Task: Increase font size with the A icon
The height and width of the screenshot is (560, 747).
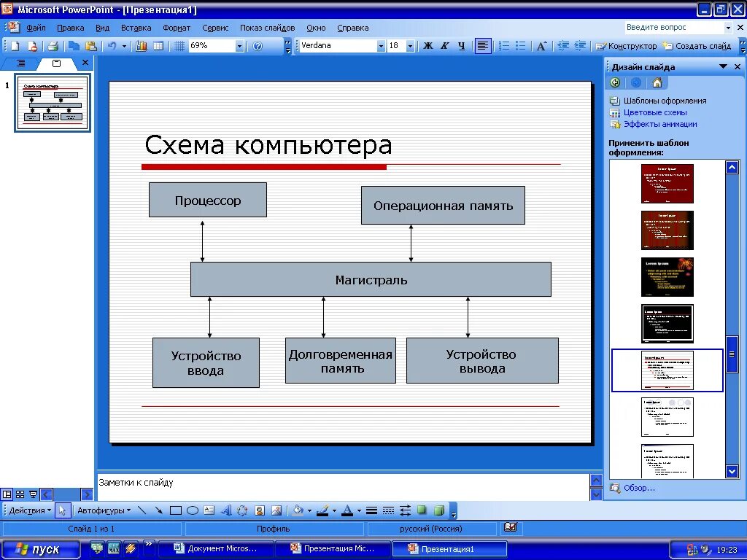Action: coord(541,46)
